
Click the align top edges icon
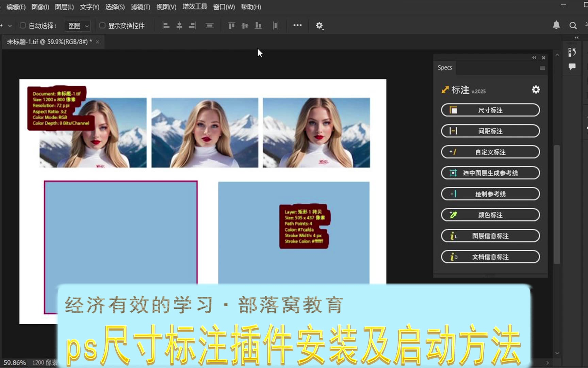tap(231, 26)
